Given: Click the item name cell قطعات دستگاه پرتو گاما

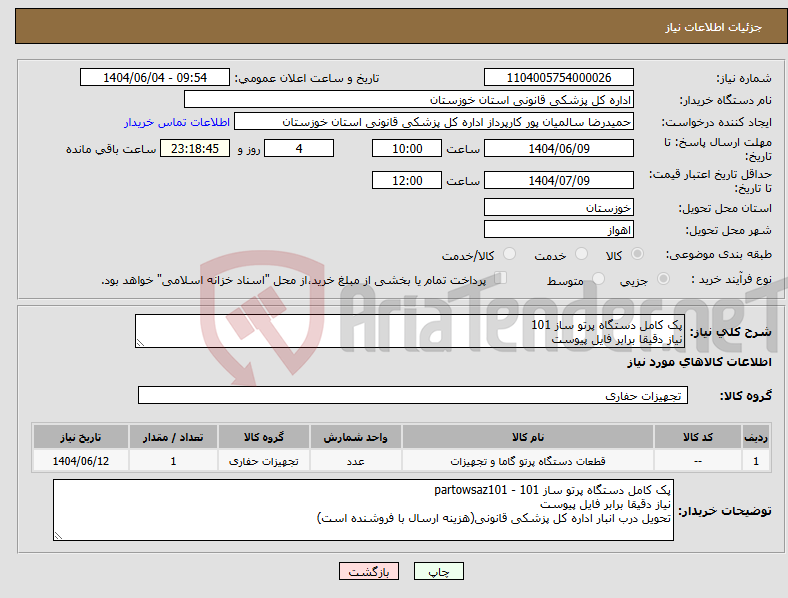Looking at the screenshot, I should click(528, 461).
